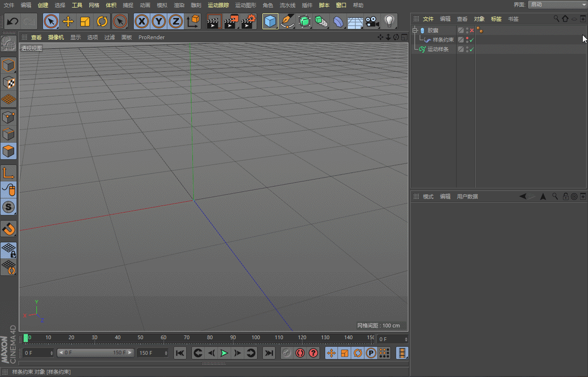Disable the 运动样条 green checkmark
This screenshot has width=588, height=377.
coord(472,49)
